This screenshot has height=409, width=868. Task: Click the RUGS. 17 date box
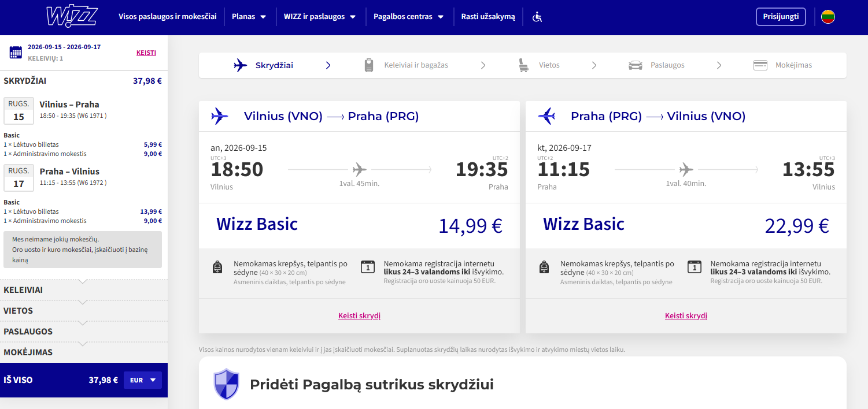tap(19, 178)
